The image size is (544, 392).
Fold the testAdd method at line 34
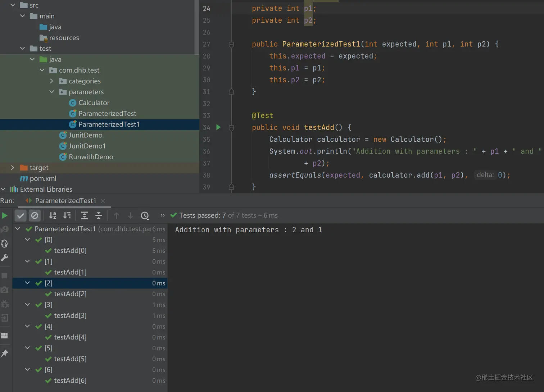[231, 128]
